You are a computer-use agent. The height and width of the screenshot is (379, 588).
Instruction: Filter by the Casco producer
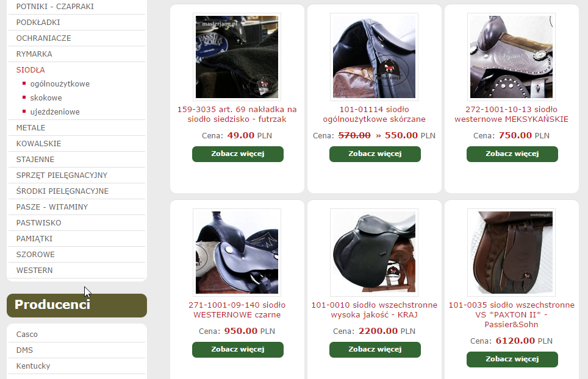[27, 335]
